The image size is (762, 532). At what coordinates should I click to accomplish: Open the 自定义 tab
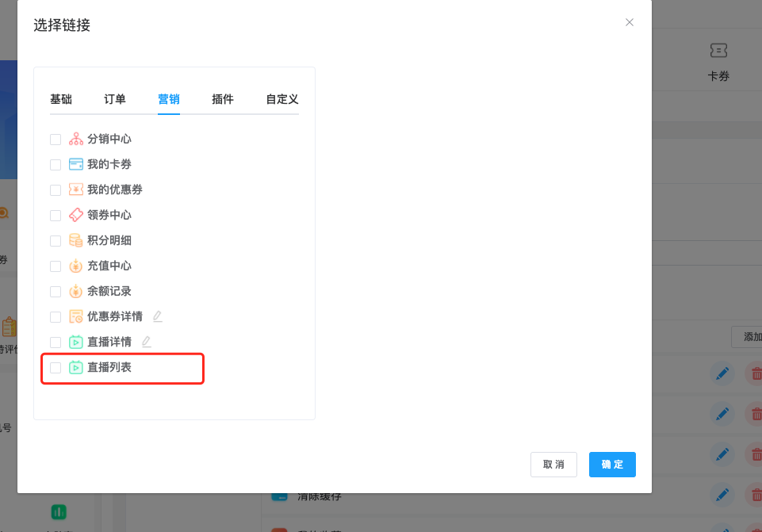[281, 99]
